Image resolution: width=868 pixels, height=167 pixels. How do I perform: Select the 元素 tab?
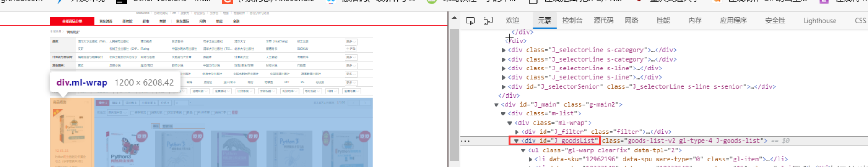point(544,21)
